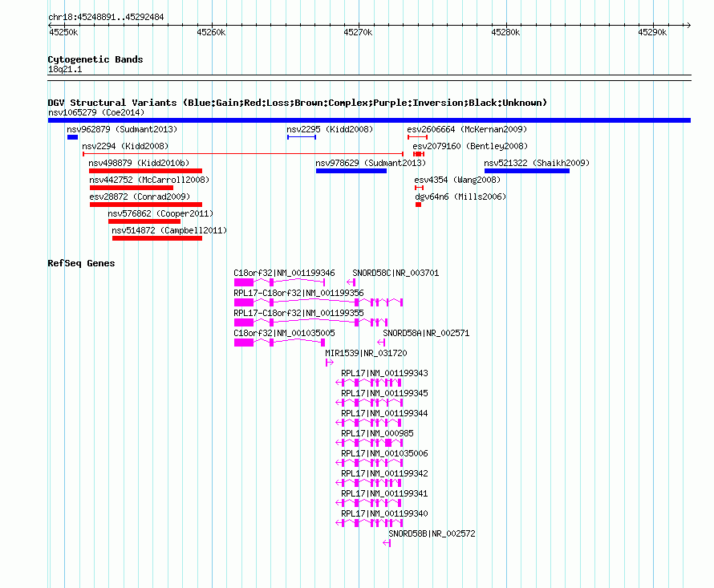Screen dimensions: 714x588
Task: Select C18orf32|NM_001035005 gene label
Action: (284, 333)
